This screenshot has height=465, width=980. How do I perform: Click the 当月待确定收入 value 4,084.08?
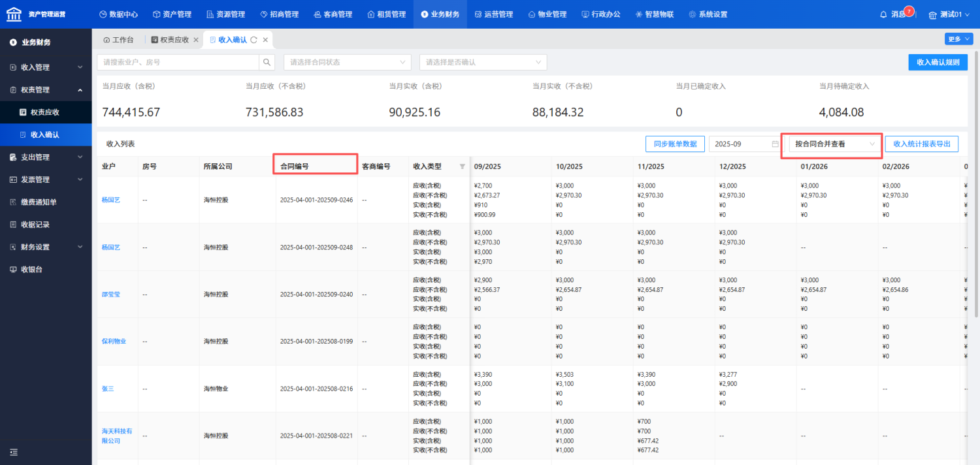click(x=841, y=112)
